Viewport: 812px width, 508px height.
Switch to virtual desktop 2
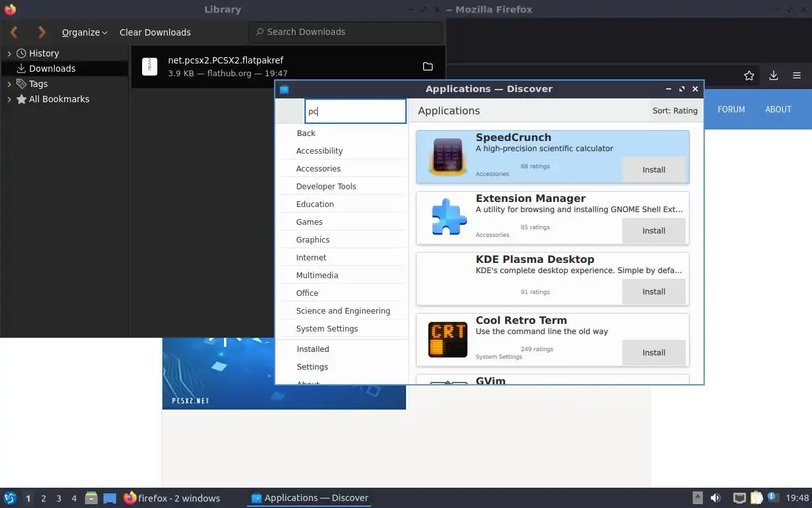[x=43, y=498]
